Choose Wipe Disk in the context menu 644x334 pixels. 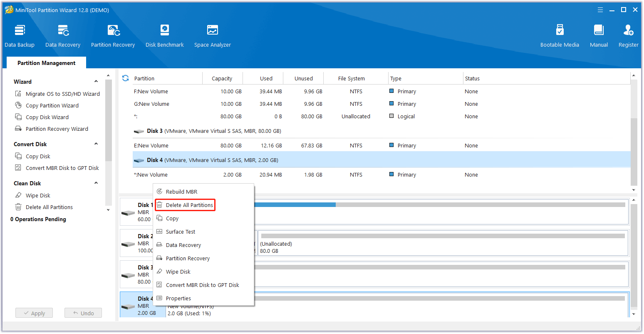click(x=204, y=272)
